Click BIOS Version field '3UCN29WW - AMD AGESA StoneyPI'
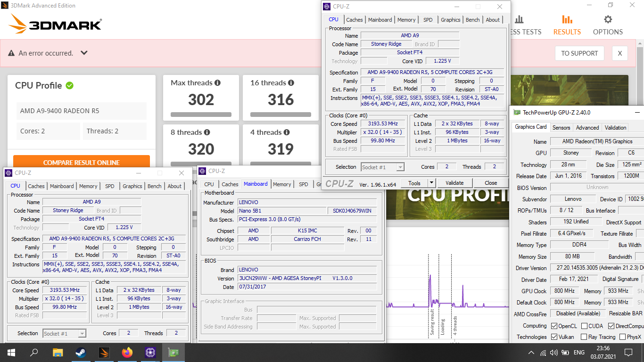644x362 pixels. (x=307, y=278)
